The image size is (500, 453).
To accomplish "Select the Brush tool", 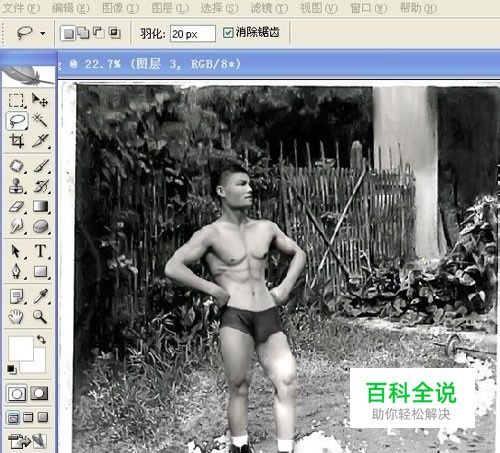I will [41, 166].
